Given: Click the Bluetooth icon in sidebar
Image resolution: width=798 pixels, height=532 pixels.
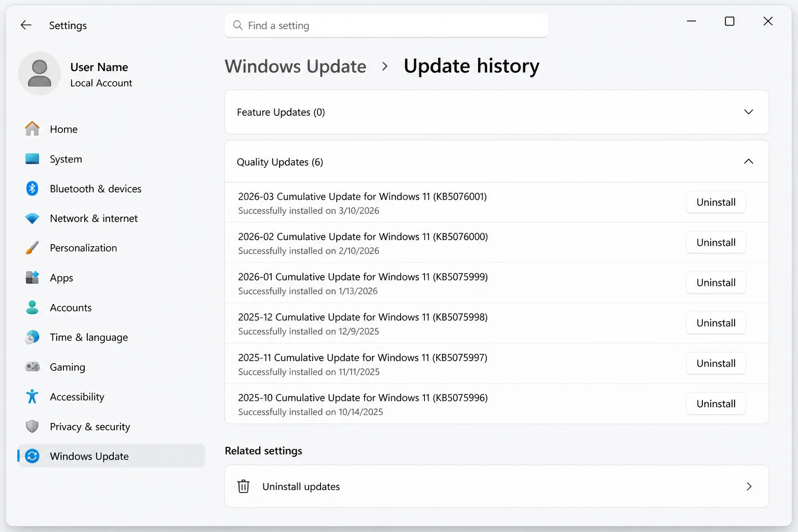Looking at the screenshot, I should [x=32, y=189].
